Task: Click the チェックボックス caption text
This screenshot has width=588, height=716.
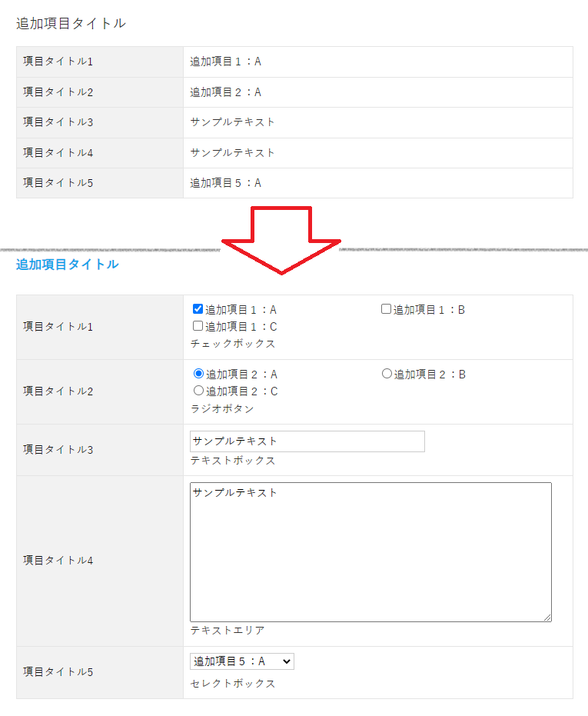Action: [233, 344]
